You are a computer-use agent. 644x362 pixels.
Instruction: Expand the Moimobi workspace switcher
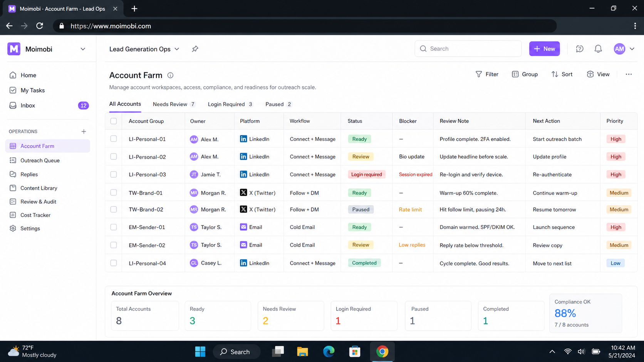pyautogui.click(x=83, y=49)
